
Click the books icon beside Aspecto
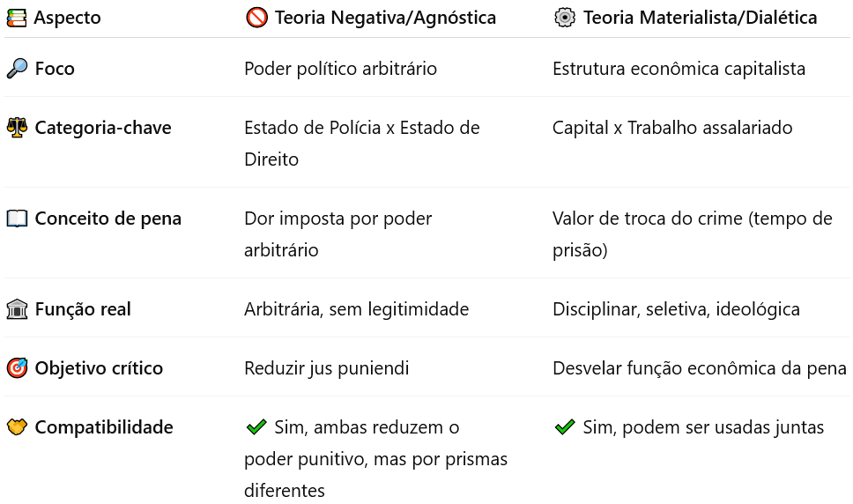[17, 18]
